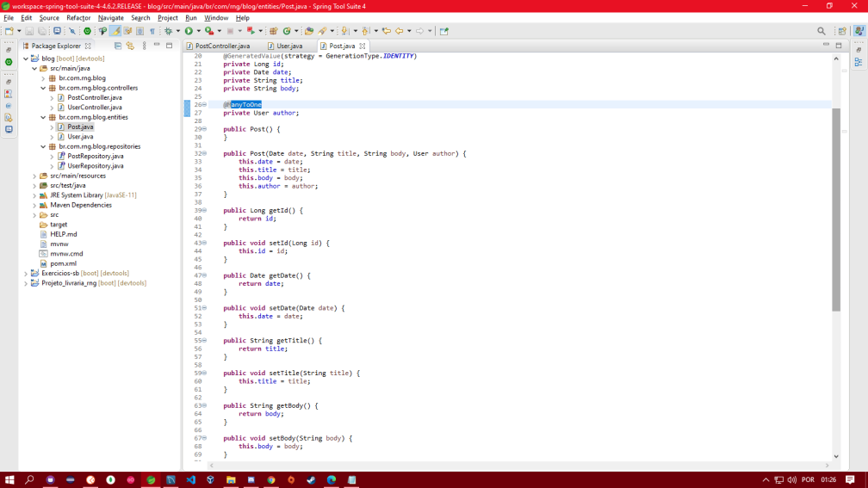This screenshot has height=488, width=868.
Task: Click the Save disk icon in the toolbar
Action: pyautogui.click(x=29, y=31)
